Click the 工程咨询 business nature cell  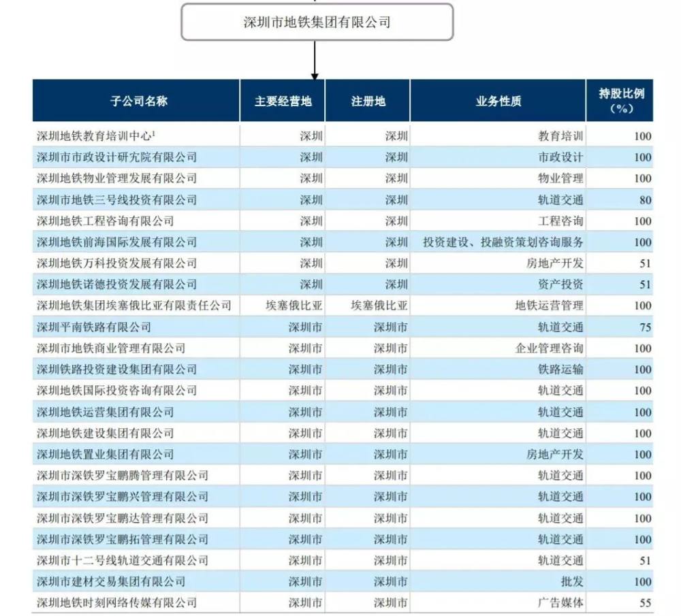click(560, 221)
